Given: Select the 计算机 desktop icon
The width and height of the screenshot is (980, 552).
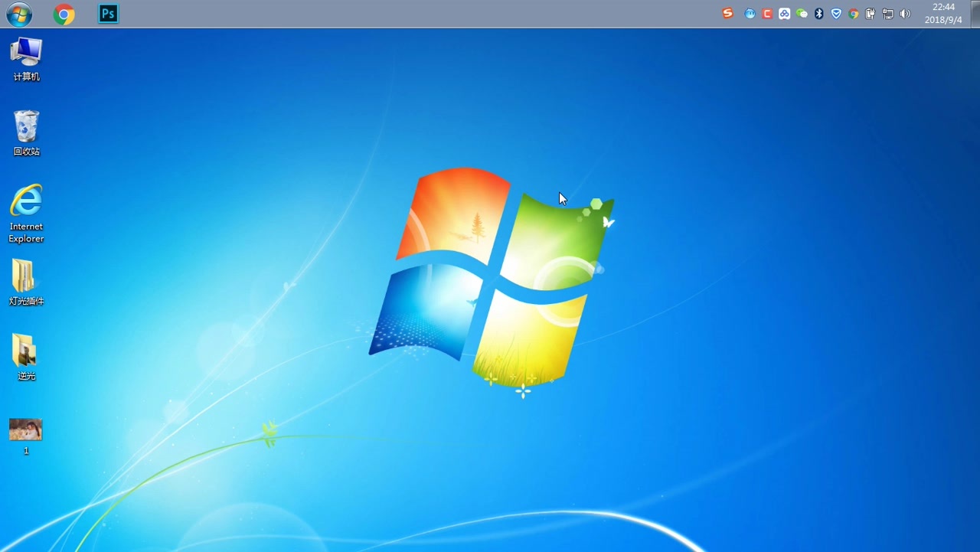Looking at the screenshot, I should tap(26, 60).
